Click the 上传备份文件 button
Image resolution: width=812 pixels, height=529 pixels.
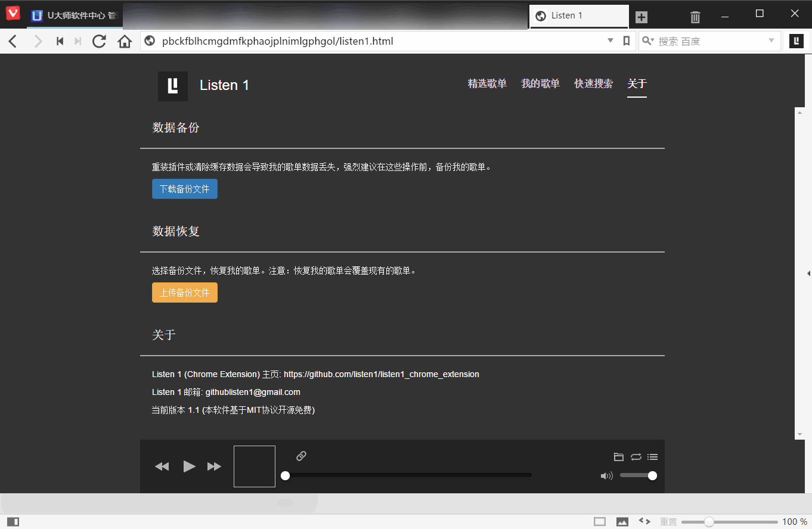pyautogui.click(x=185, y=292)
